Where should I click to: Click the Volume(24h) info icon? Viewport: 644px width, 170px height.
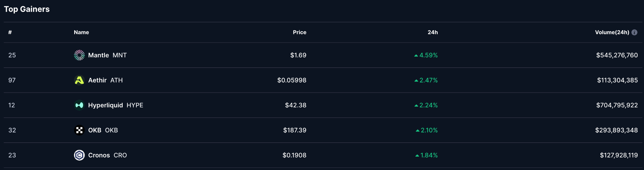(x=635, y=32)
